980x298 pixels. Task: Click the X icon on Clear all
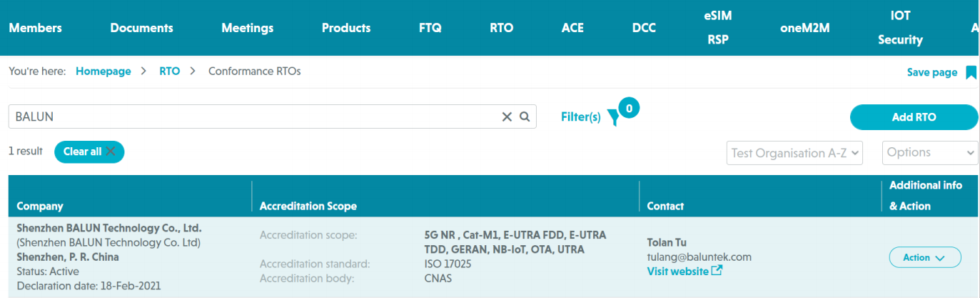pos(111,152)
